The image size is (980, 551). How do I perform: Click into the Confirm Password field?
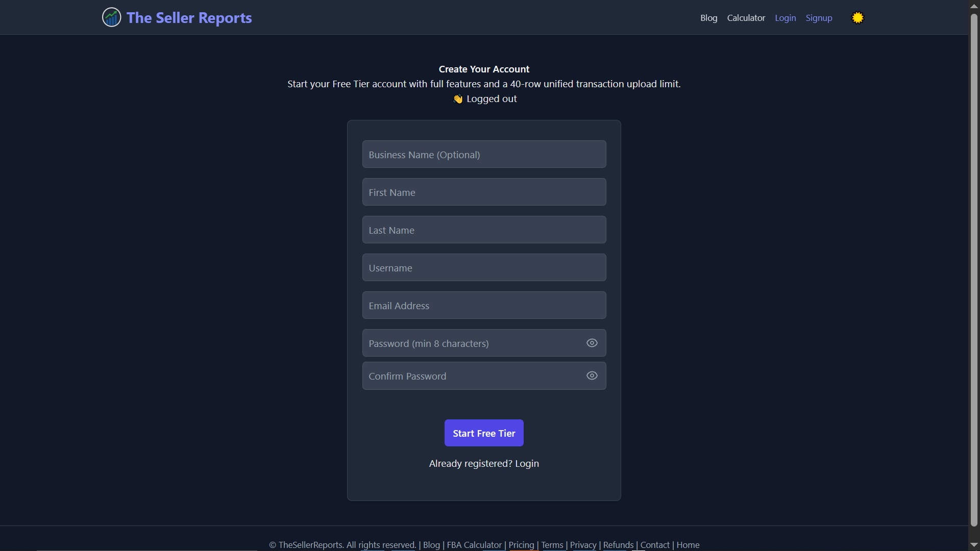(x=484, y=375)
